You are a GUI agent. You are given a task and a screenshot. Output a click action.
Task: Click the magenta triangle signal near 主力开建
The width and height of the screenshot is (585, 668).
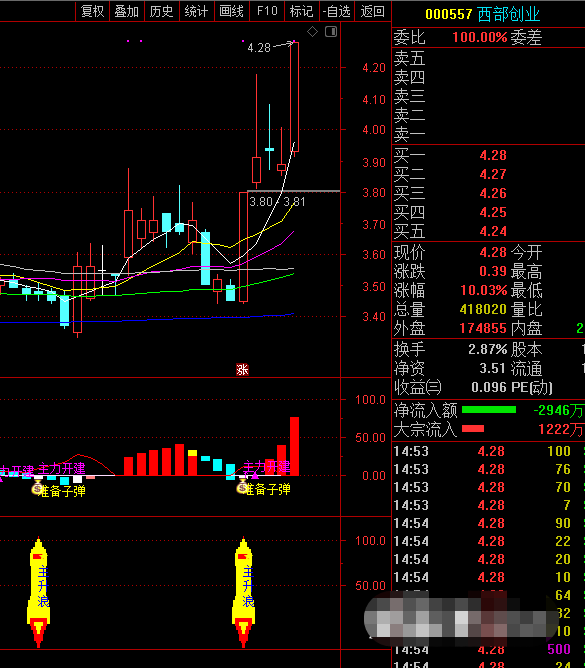point(255,475)
